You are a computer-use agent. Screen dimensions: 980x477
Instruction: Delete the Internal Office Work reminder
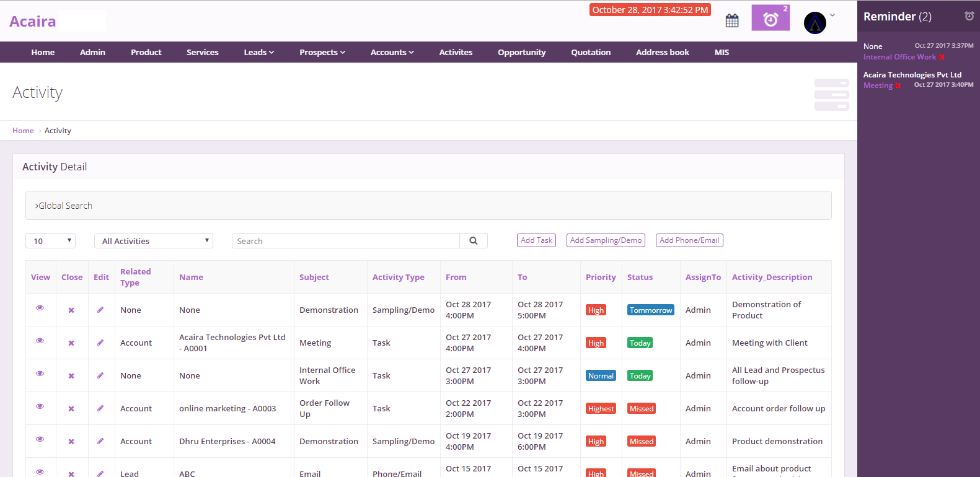point(942,57)
